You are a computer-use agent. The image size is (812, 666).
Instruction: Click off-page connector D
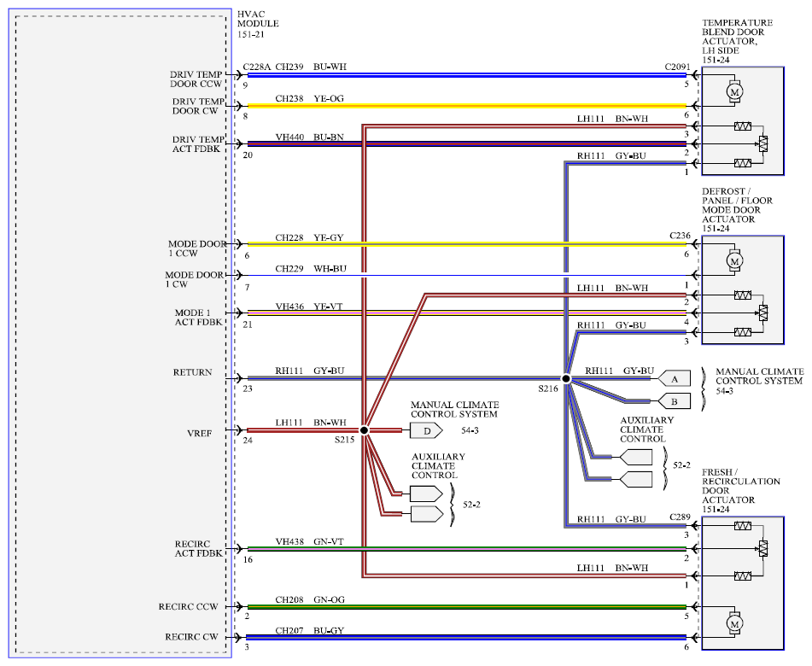click(426, 430)
